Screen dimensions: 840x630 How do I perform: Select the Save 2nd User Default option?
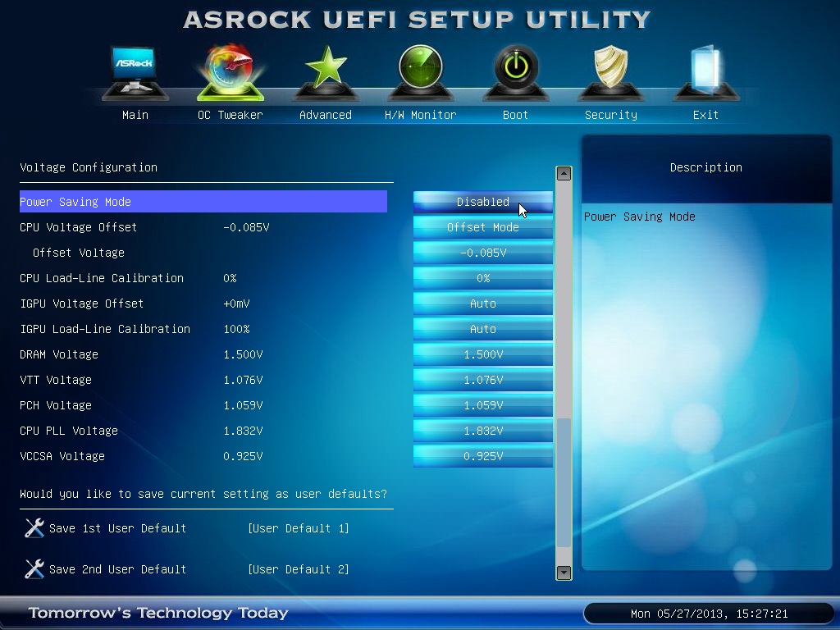tap(118, 569)
